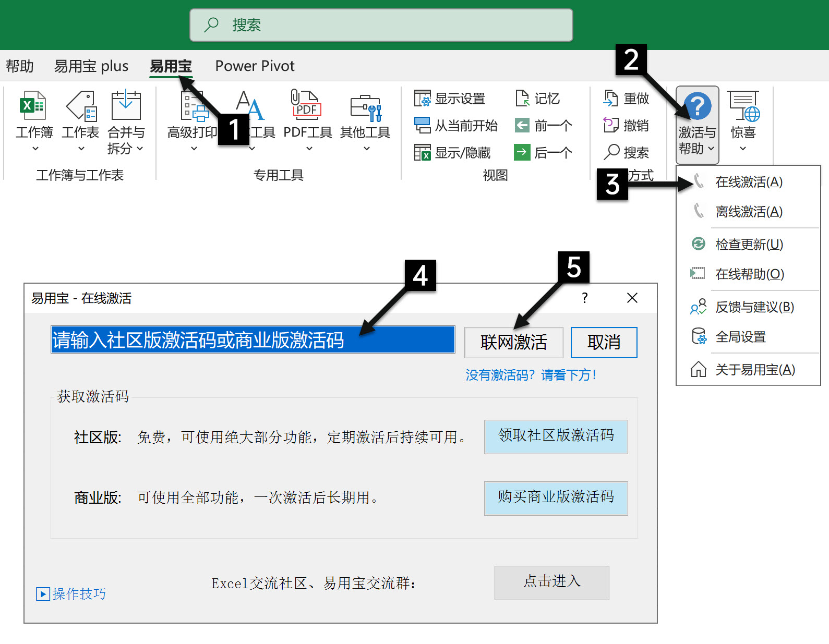Select 在线帮助(O) menu entry

point(749,274)
